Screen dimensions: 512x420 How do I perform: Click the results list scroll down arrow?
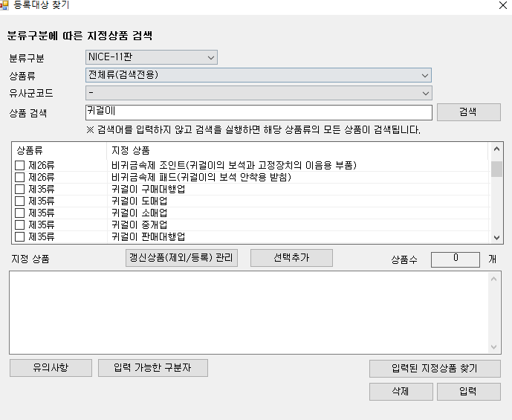[496, 237]
